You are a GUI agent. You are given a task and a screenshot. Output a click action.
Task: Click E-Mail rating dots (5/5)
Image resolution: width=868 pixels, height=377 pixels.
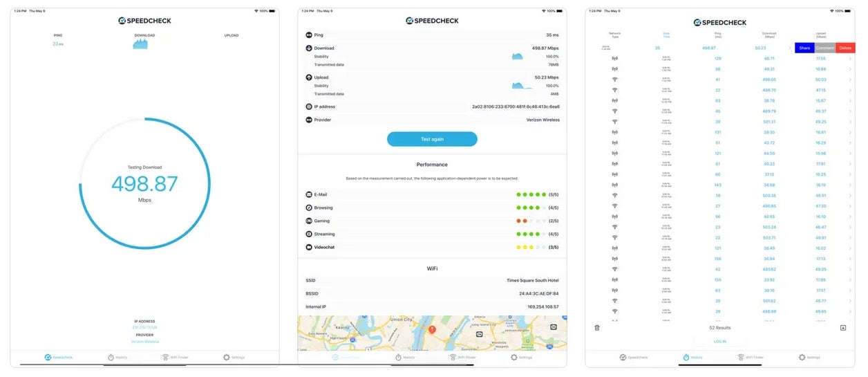pyautogui.click(x=531, y=195)
